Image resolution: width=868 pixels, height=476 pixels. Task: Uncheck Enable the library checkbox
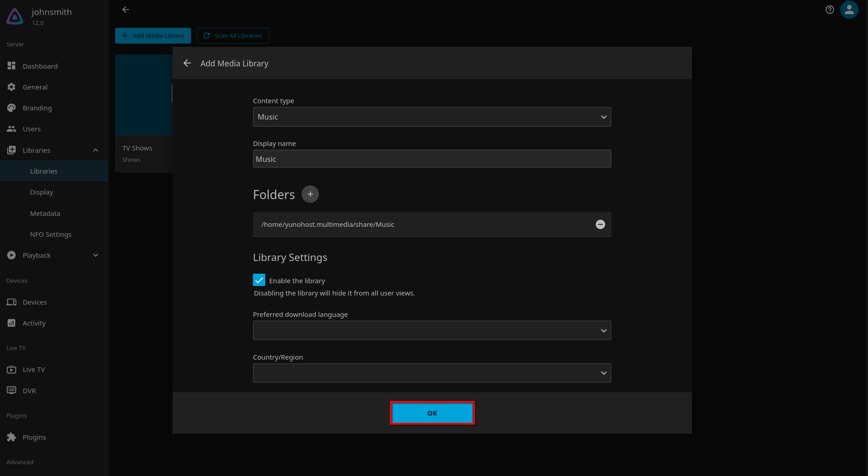259,280
